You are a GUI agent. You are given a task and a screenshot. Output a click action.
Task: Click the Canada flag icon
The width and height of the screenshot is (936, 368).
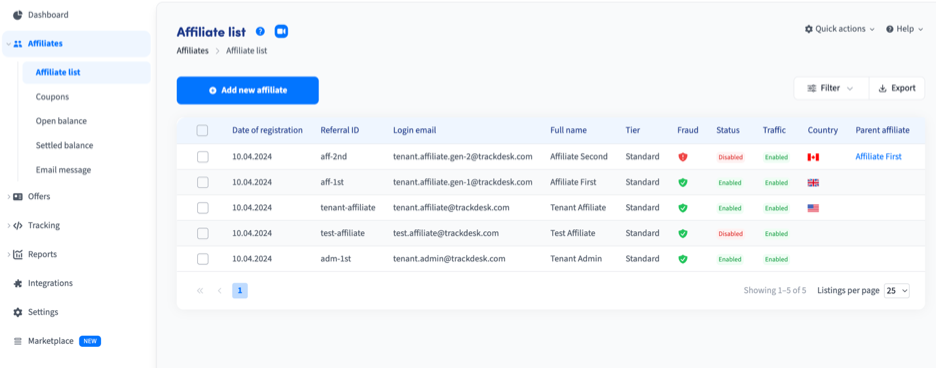click(x=812, y=157)
